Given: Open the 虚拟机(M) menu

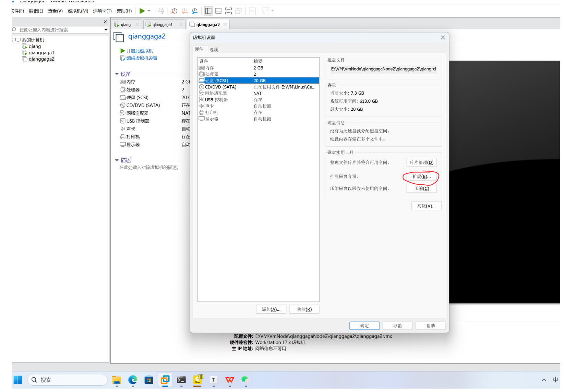Looking at the screenshot, I should [x=78, y=11].
